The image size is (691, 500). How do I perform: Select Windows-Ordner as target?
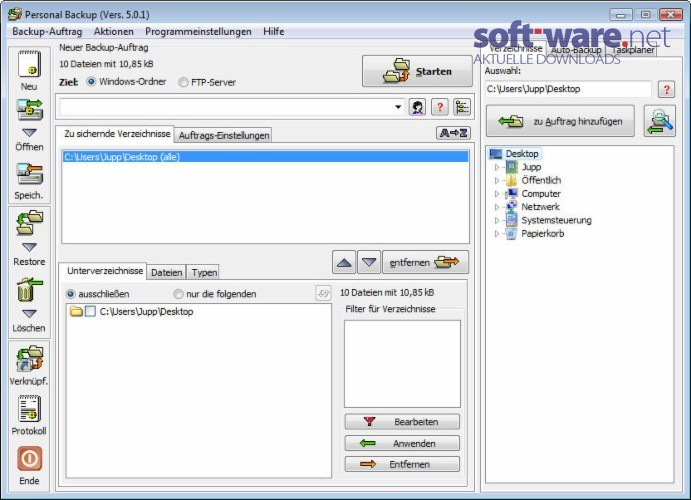pos(91,81)
